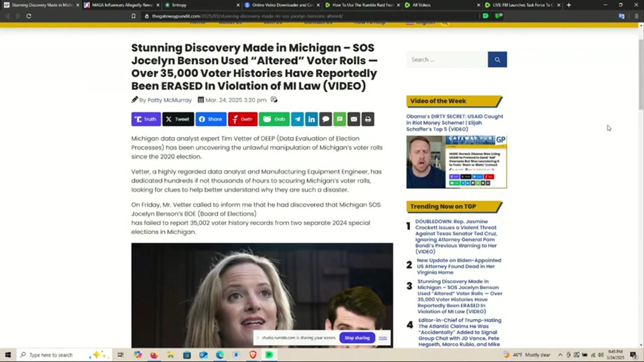This screenshot has width=644, height=362.
Task: Open a new browser tab
Action: 569,5
